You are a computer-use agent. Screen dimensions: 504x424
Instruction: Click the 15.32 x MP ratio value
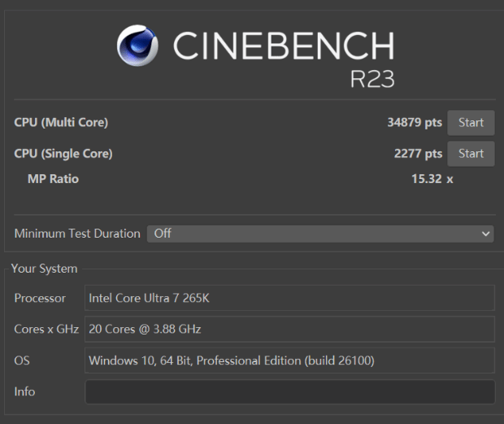[432, 178]
